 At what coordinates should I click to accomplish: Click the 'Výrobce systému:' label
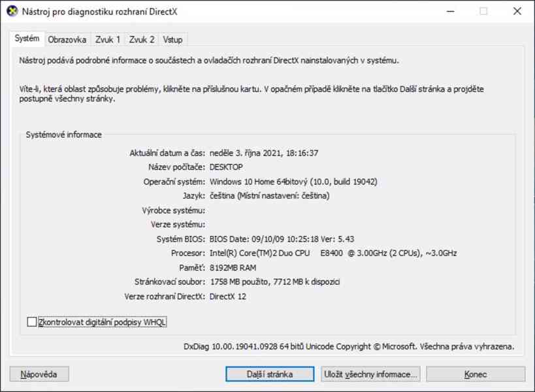(174, 210)
